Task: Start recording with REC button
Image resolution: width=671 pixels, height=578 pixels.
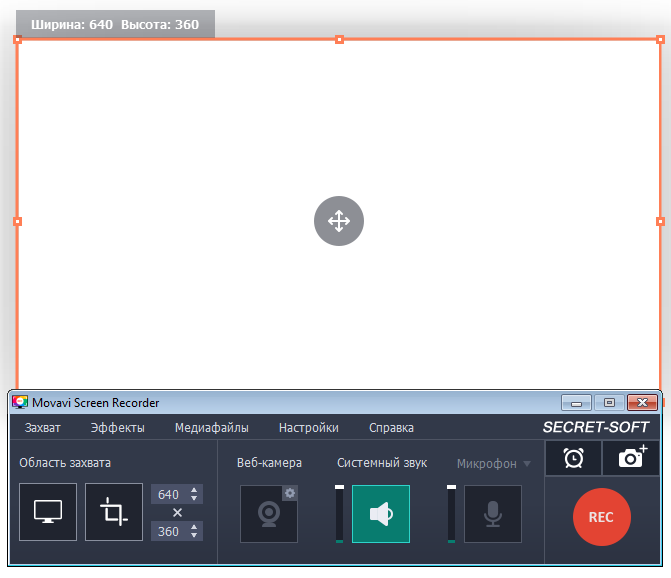Action: tap(602, 517)
